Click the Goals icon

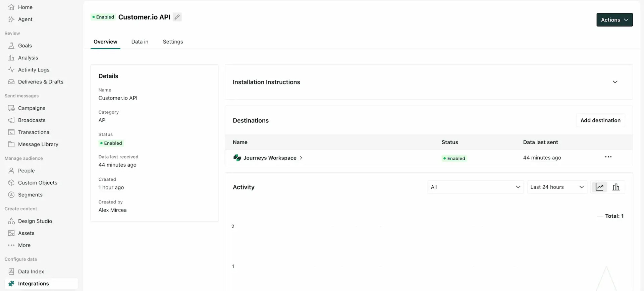(x=11, y=46)
